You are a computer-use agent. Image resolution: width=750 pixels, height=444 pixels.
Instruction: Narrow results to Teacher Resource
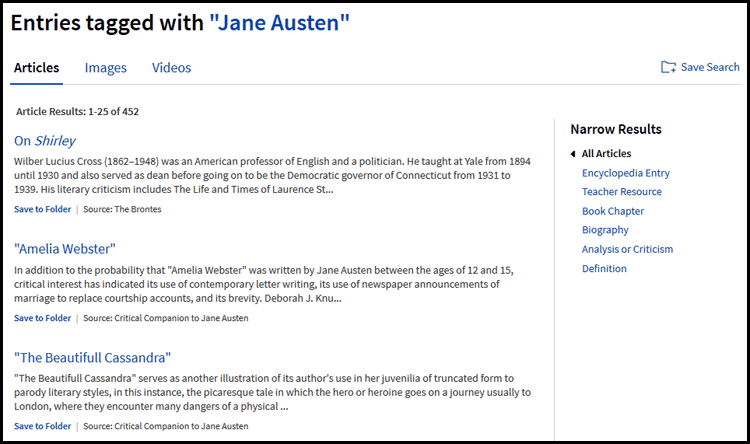[x=622, y=192]
